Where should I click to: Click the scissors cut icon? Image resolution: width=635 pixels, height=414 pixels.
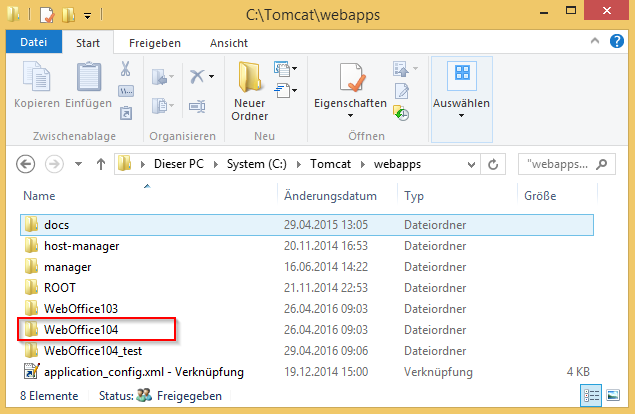[x=126, y=69]
